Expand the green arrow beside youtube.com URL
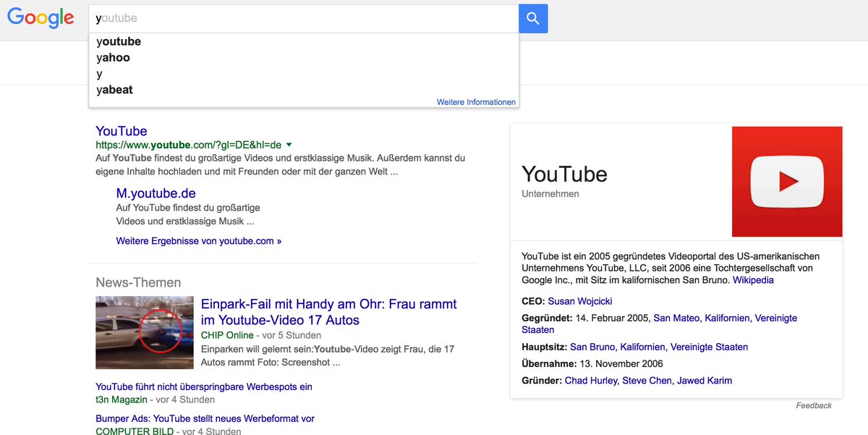 point(289,145)
